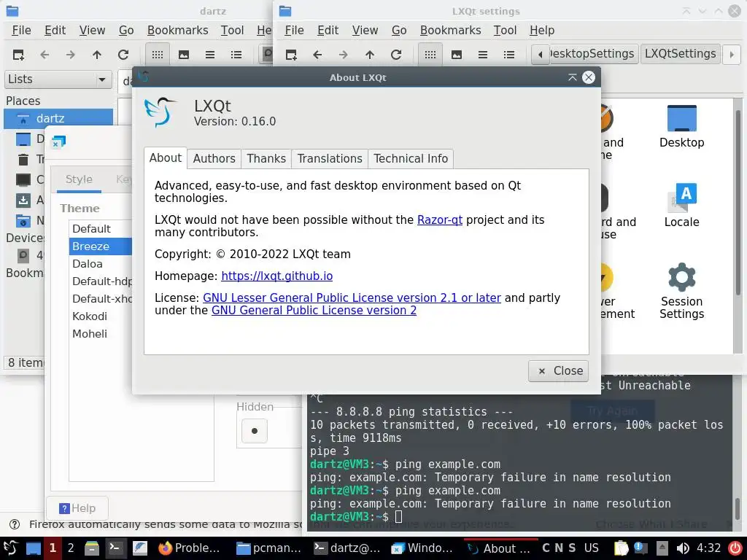Switch to the Thanks tab
747x560 pixels.
[x=266, y=158]
